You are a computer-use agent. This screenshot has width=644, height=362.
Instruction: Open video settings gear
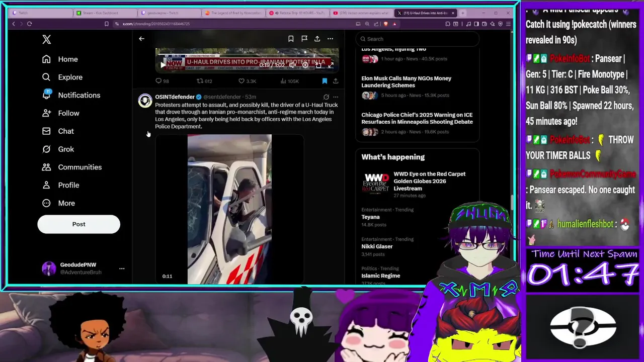click(x=305, y=65)
